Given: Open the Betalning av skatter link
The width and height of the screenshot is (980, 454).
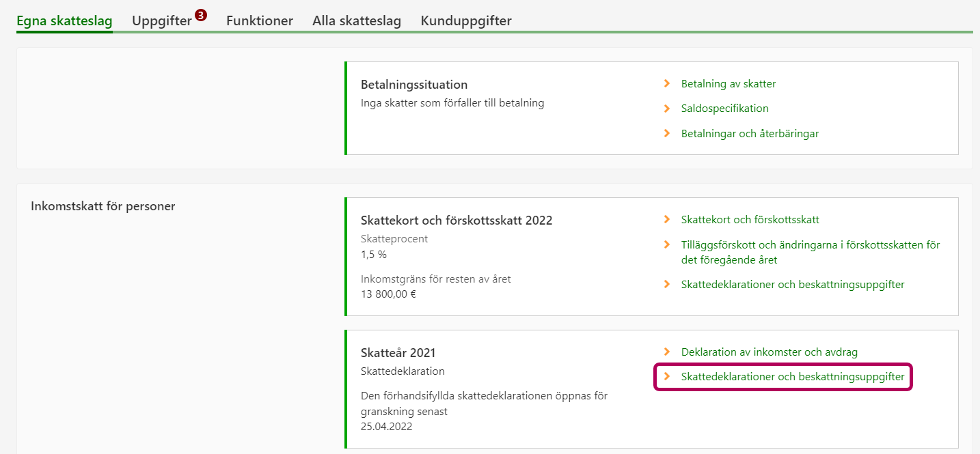Looking at the screenshot, I should (729, 84).
